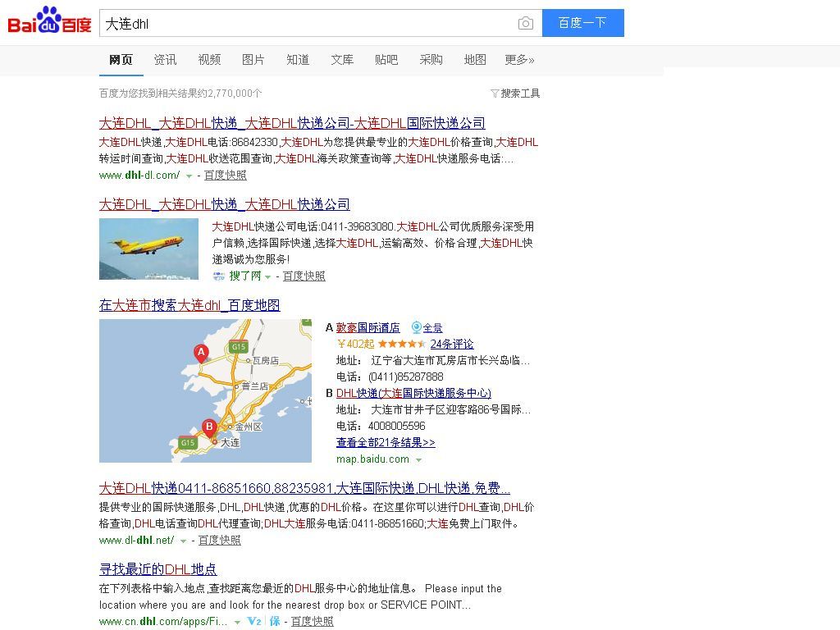
Task: Click phone number (0411)85287888
Action: 405,377
